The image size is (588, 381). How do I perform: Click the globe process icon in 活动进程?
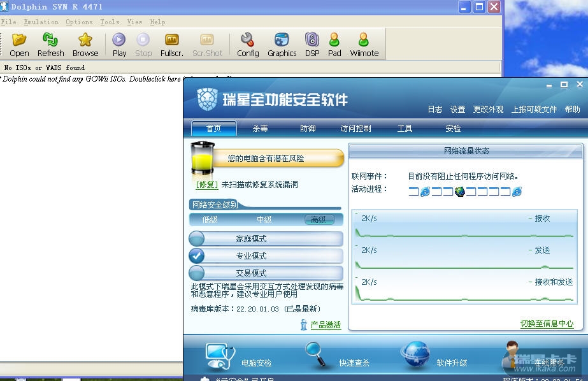[460, 192]
